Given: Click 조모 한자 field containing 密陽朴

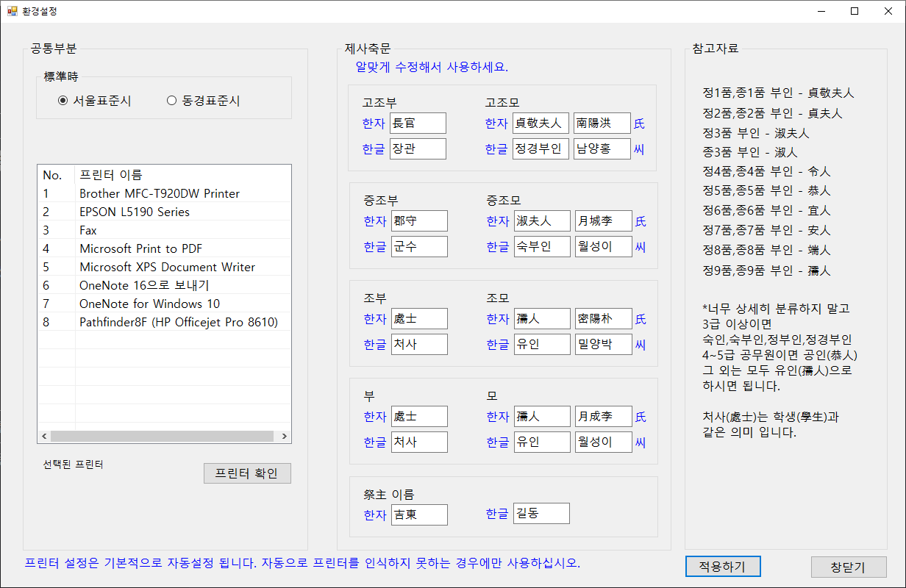Looking at the screenshot, I should (604, 319).
